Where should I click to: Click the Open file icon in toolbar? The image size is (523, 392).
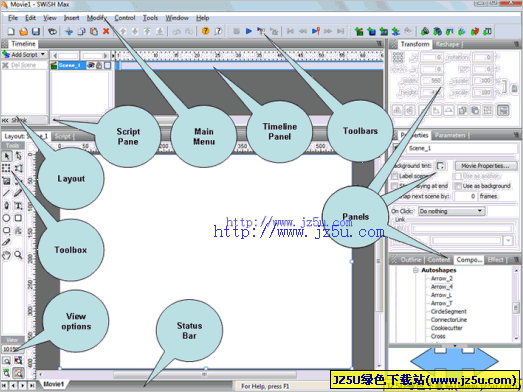tap(23, 31)
